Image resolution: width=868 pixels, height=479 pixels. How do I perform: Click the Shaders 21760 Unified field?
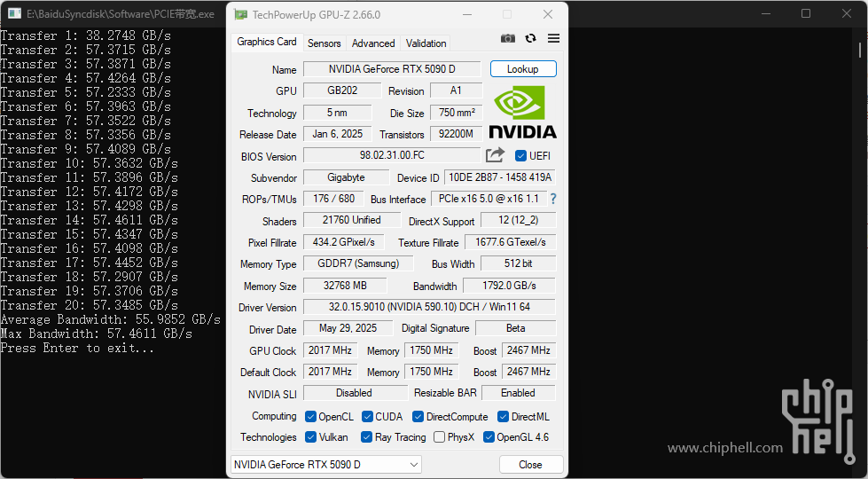coord(351,220)
